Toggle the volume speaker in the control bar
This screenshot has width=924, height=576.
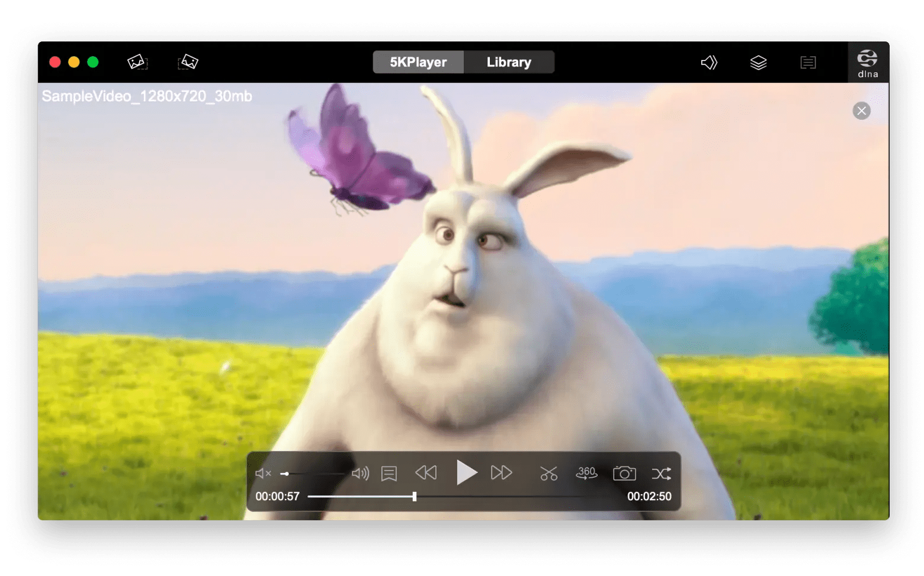[x=361, y=473]
